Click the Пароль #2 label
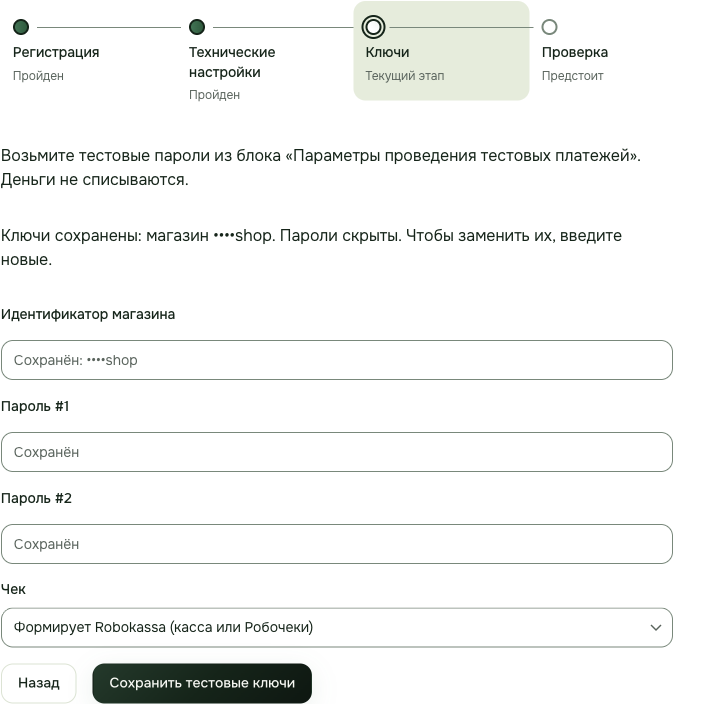Viewport: 706px width, 704px height. (36, 498)
